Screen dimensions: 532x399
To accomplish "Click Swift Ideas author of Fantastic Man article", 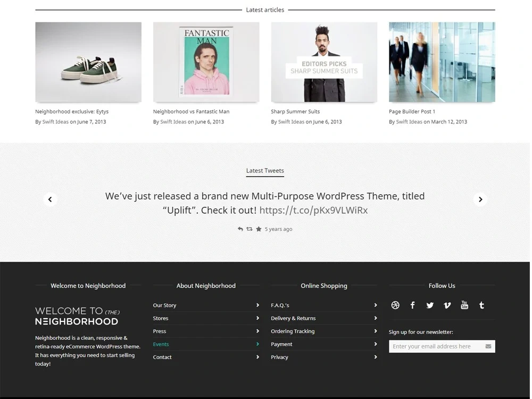I will 173,122.
